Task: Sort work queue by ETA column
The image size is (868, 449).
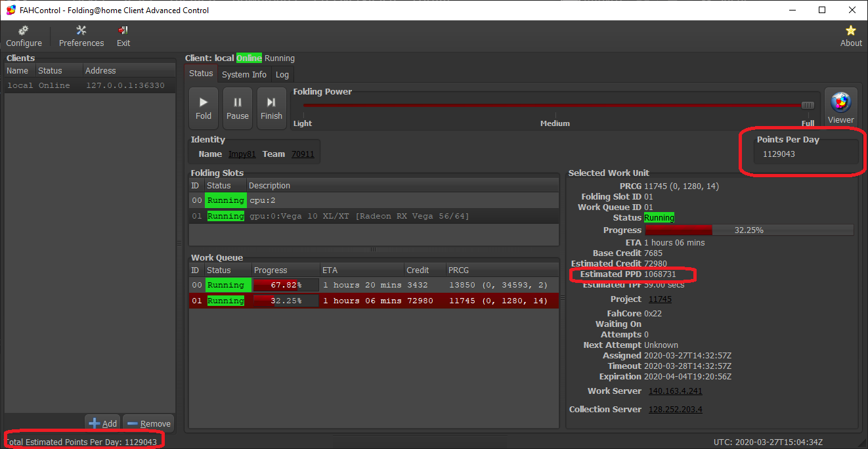Action: [362, 270]
